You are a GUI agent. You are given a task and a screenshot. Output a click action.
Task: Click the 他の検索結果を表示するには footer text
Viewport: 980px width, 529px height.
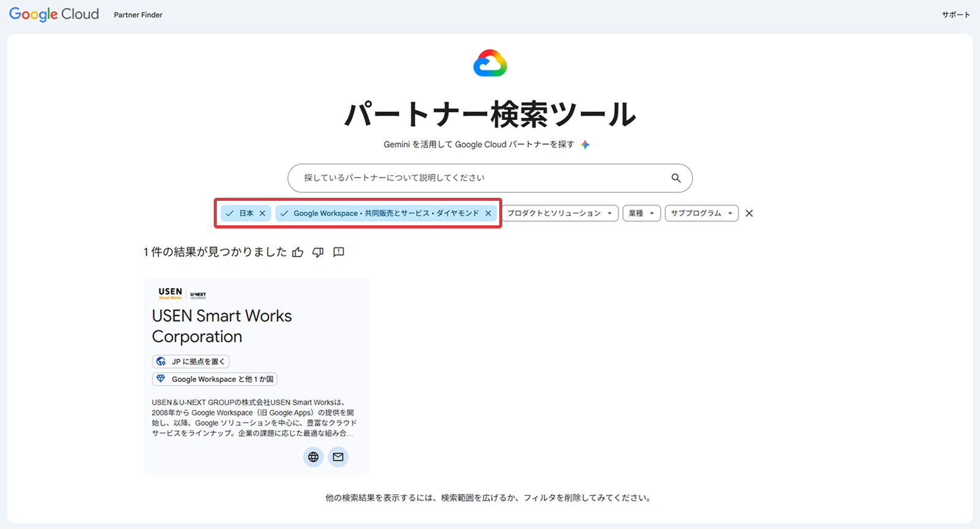490,498
